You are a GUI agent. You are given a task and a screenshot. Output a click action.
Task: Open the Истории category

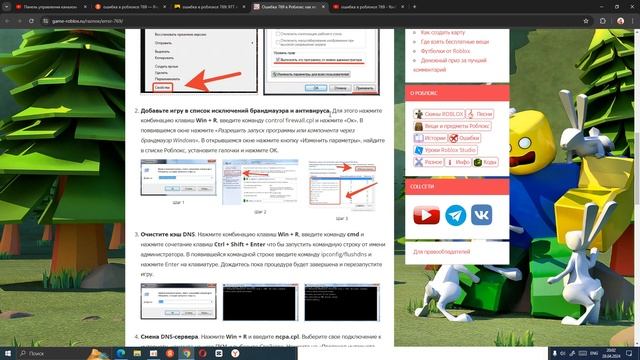click(430, 138)
